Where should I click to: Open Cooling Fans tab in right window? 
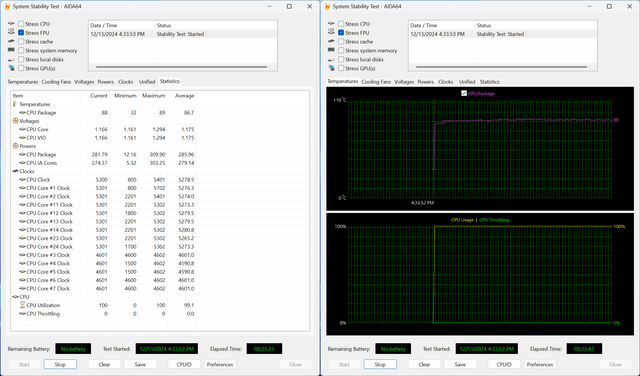(376, 82)
